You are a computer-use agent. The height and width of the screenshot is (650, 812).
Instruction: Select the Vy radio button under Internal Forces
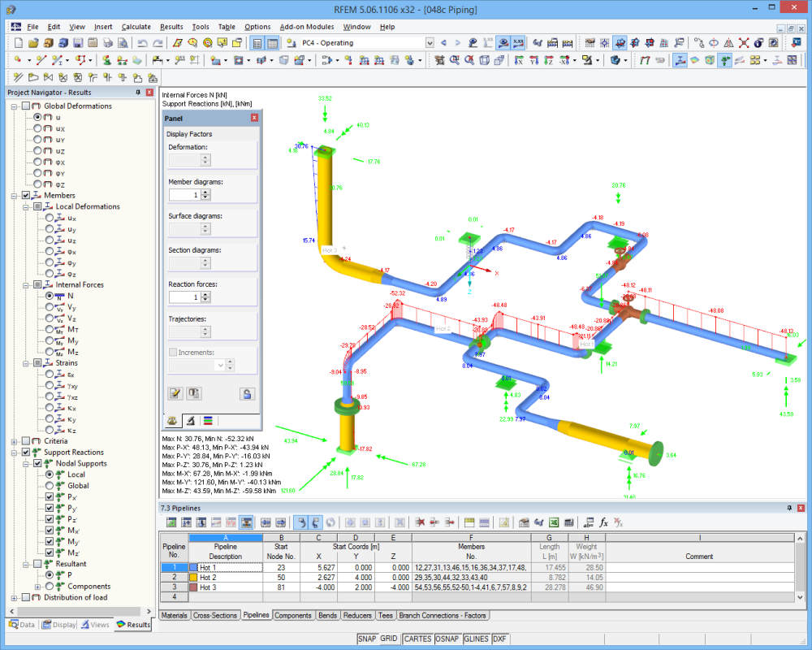pyautogui.click(x=49, y=307)
